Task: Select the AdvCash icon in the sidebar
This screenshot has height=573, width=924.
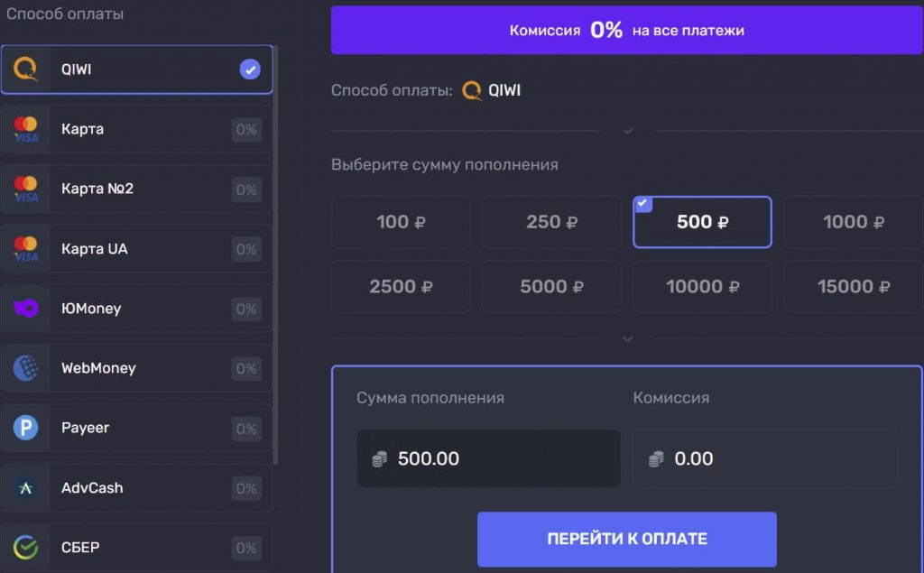Action: [25, 487]
